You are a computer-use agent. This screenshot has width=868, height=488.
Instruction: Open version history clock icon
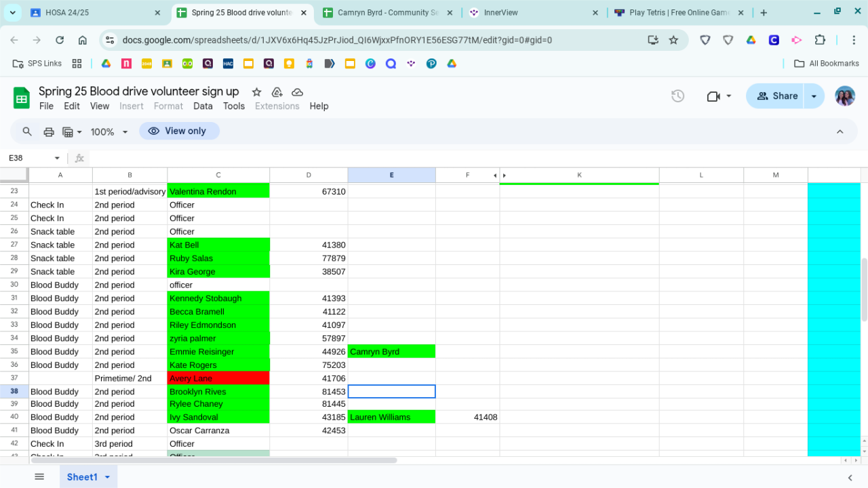point(677,96)
